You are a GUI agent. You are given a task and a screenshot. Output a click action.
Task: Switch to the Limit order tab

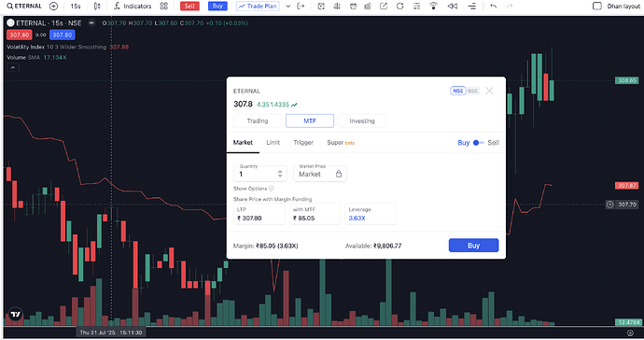[273, 142]
